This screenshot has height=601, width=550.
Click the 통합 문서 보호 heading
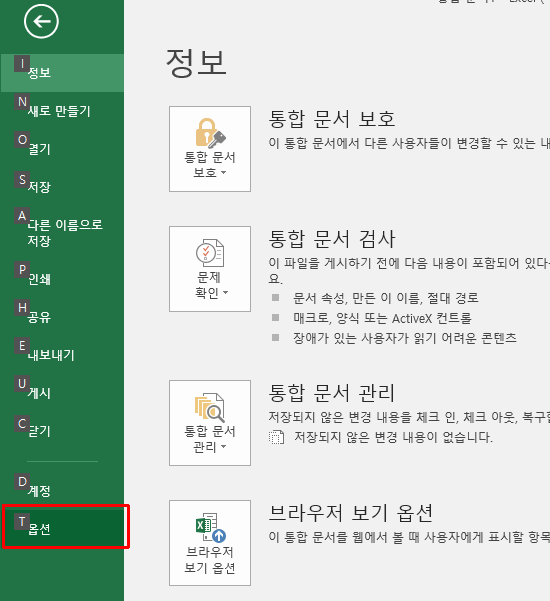tap(332, 119)
